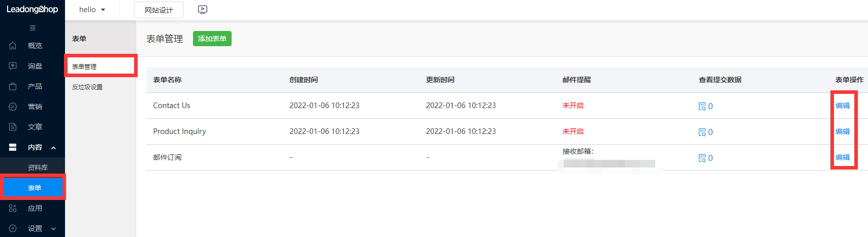This screenshot has width=868, height=237.
Task: Click the 概览 home icon in sidebar
Action: click(13, 46)
